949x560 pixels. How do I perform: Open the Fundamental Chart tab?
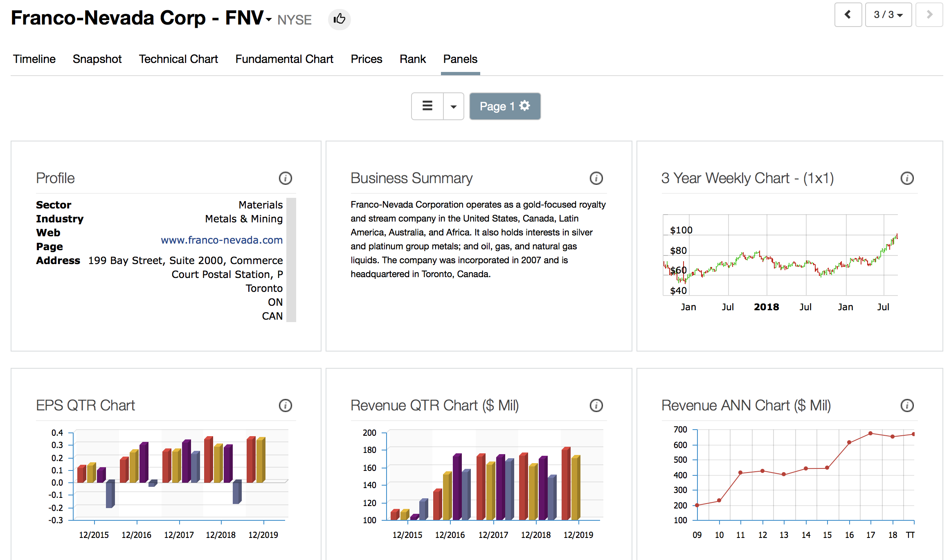pyautogui.click(x=284, y=59)
